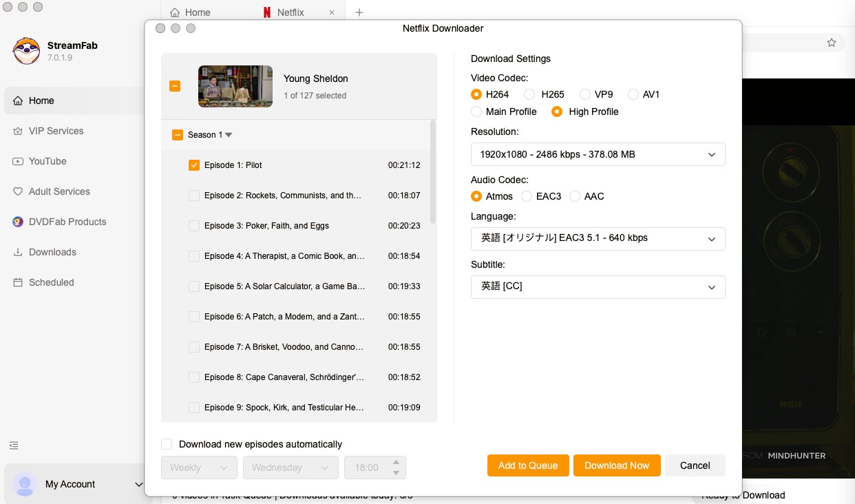Click the bookmark star icon
The width and height of the screenshot is (855, 504).
pos(832,43)
